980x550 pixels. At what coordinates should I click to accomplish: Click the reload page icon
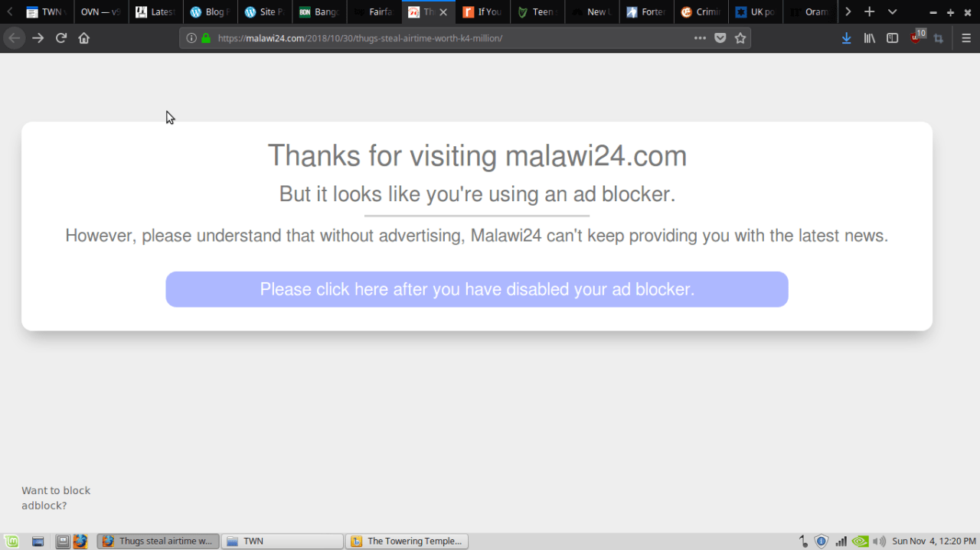[61, 38]
